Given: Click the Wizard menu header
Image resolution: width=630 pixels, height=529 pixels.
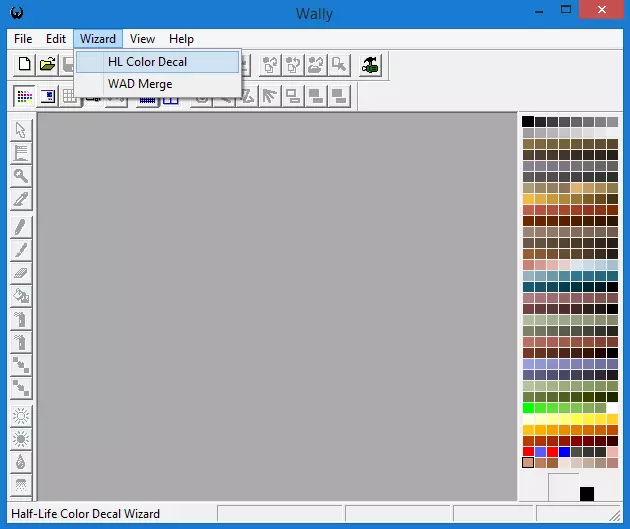Looking at the screenshot, I should (98, 39).
